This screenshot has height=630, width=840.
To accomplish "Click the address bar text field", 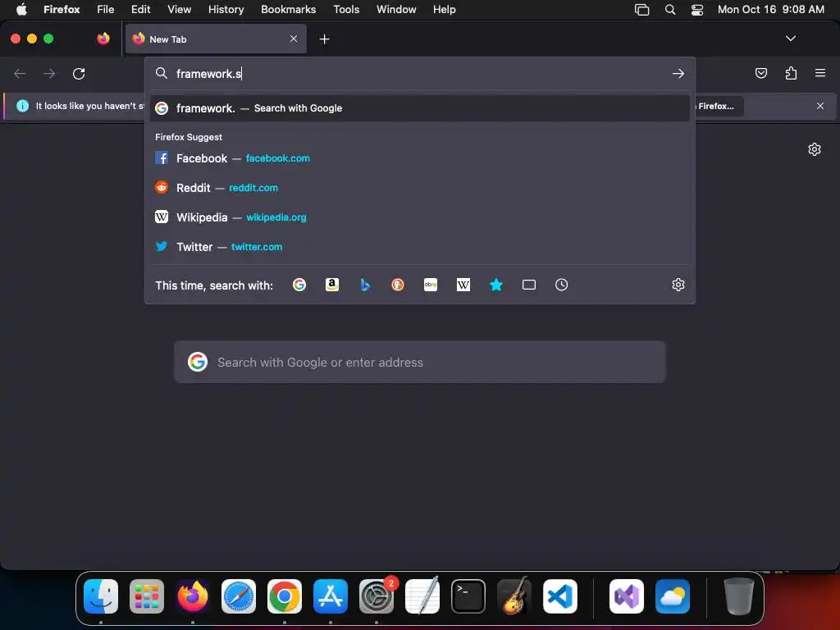I will pos(421,73).
